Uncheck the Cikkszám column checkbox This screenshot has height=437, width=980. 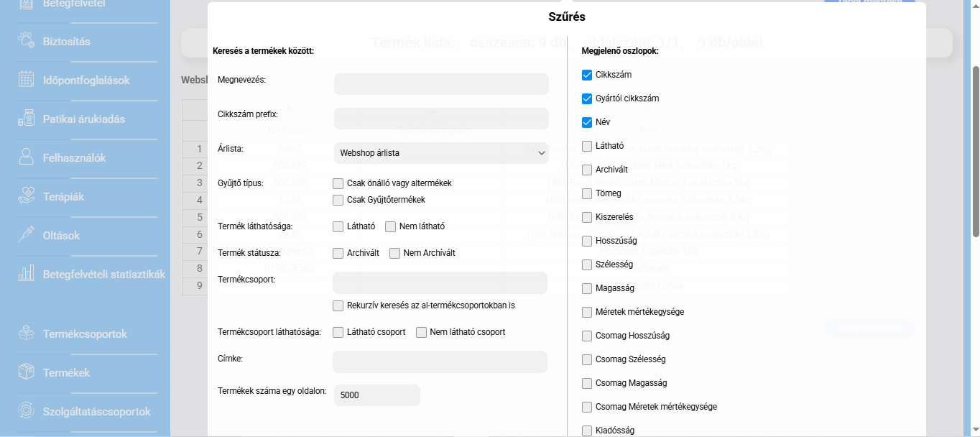click(x=587, y=75)
